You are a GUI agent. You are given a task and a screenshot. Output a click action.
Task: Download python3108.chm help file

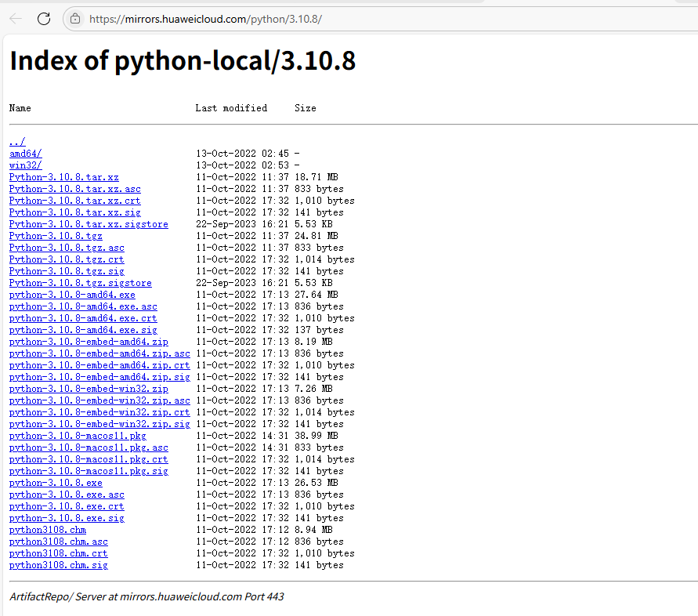tap(48, 530)
